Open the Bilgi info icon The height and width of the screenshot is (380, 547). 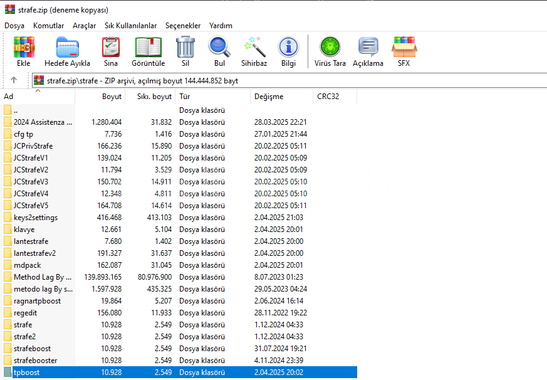(x=289, y=47)
